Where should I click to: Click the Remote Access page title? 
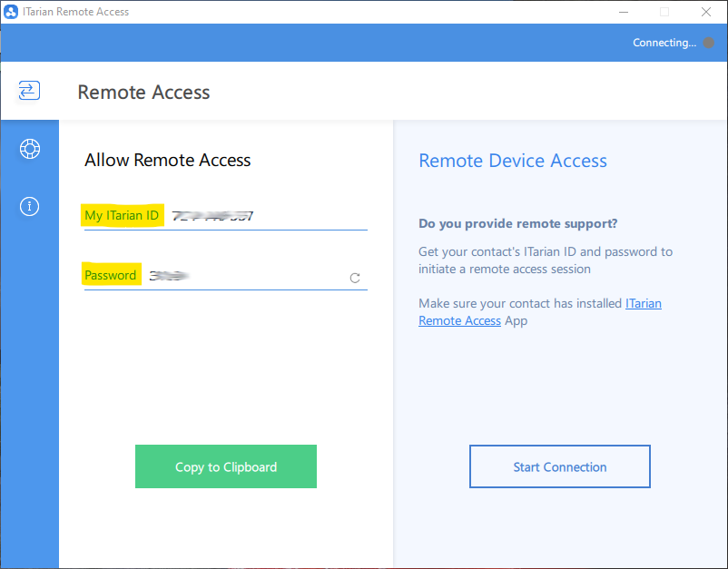pos(143,92)
